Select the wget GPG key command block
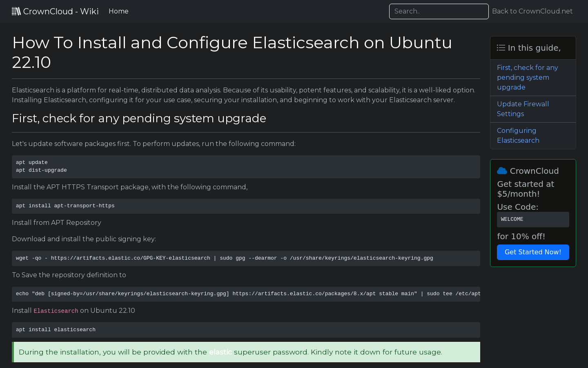588x368 pixels. pyautogui.click(x=246, y=258)
